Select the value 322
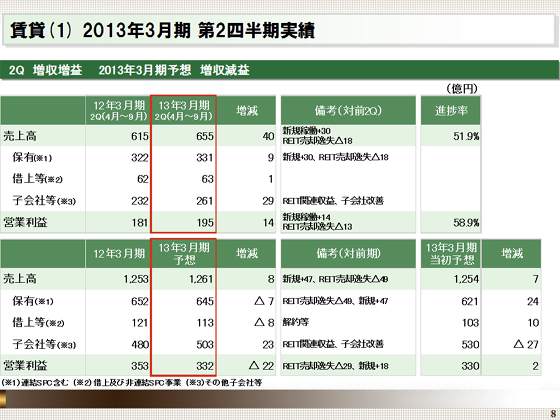Screen dimensions: 560x420 coord(140,158)
